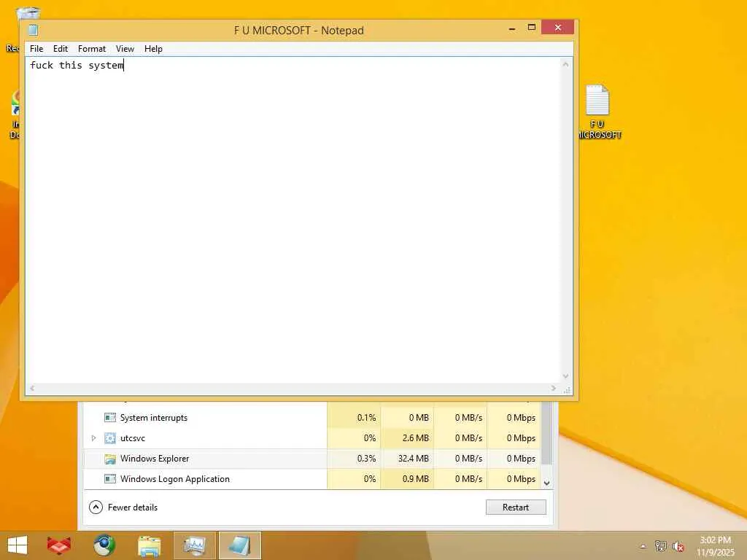Show hidden system tray icons
The height and width of the screenshot is (560, 747).
coord(643,546)
